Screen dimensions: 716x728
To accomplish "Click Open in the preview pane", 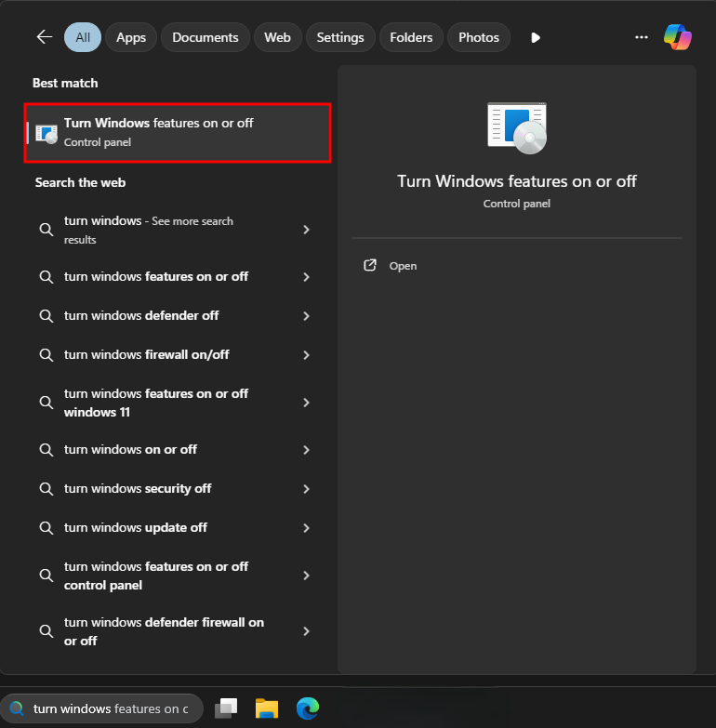I will [403, 266].
